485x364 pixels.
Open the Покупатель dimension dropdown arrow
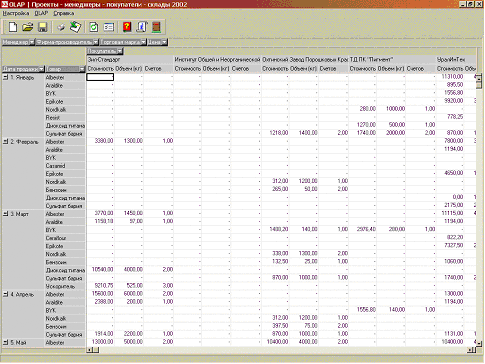click(120, 51)
